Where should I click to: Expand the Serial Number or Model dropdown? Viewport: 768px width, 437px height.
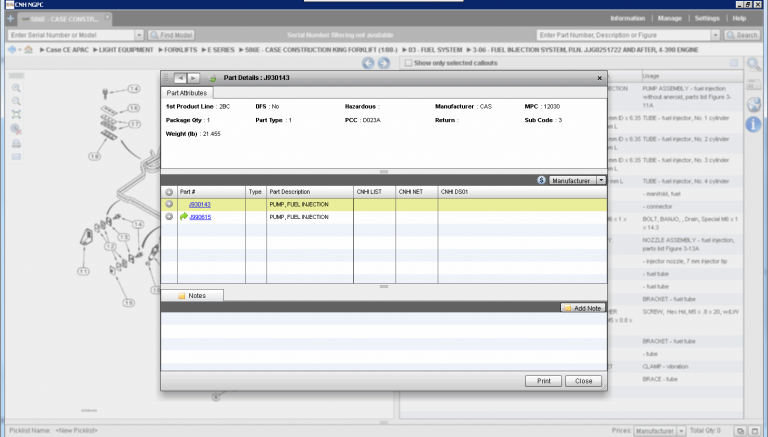139,35
